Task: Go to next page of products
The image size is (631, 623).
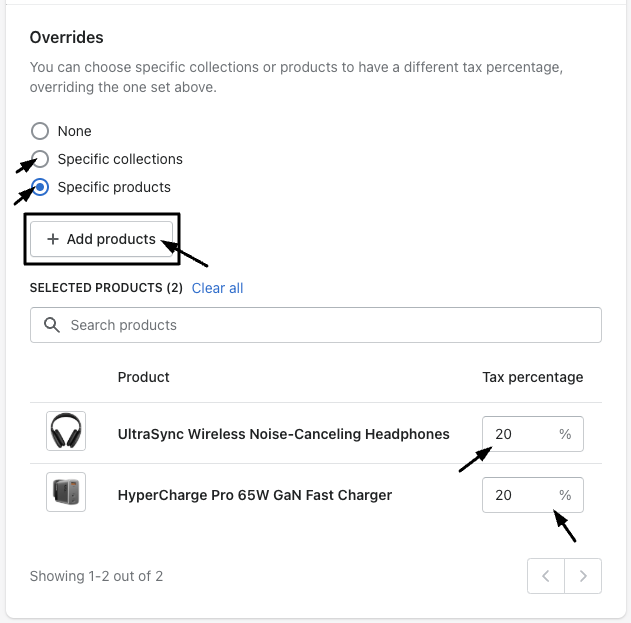Action: 583,576
